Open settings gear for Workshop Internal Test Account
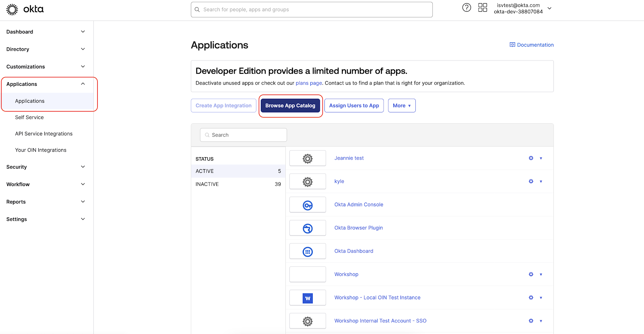The height and width of the screenshot is (334, 644). pos(531,321)
